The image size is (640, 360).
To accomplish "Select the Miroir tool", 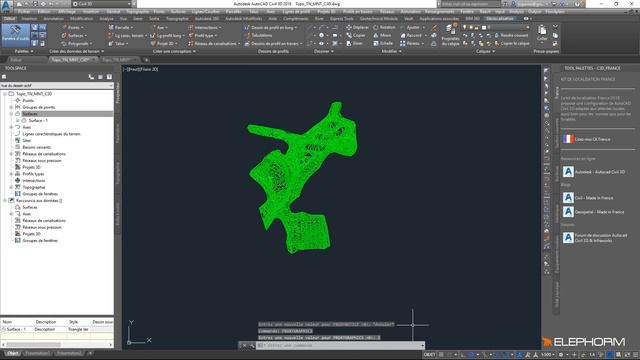I will pos(382,36).
